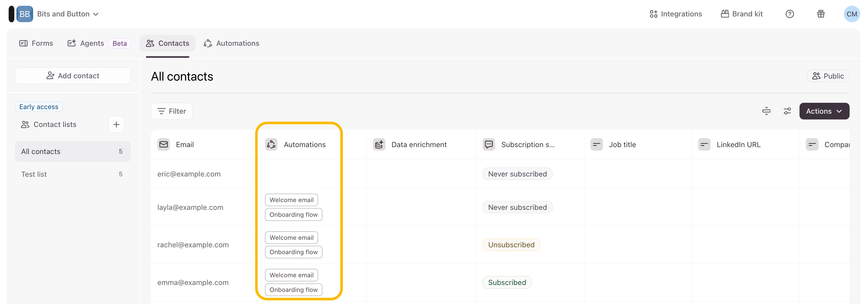Click layla's Onboarding flow tag
This screenshot has width=868, height=304.
[x=293, y=215]
